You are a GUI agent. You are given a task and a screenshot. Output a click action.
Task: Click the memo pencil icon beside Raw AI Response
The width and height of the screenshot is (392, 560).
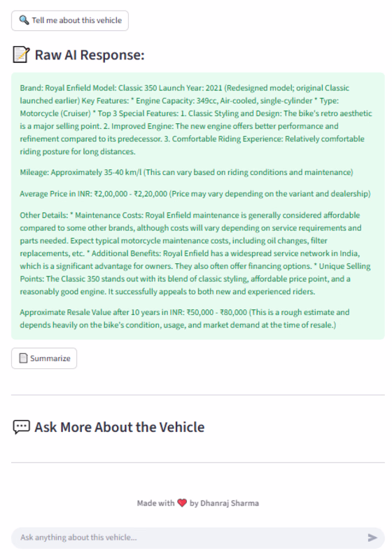click(21, 55)
